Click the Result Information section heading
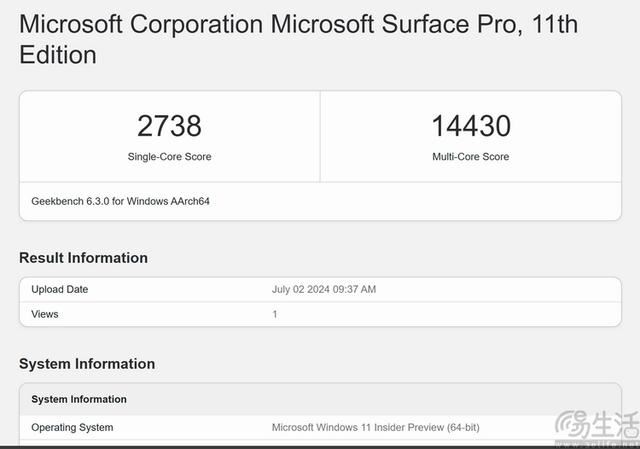Screen dimensions: 640x449 tap(83, 258)
